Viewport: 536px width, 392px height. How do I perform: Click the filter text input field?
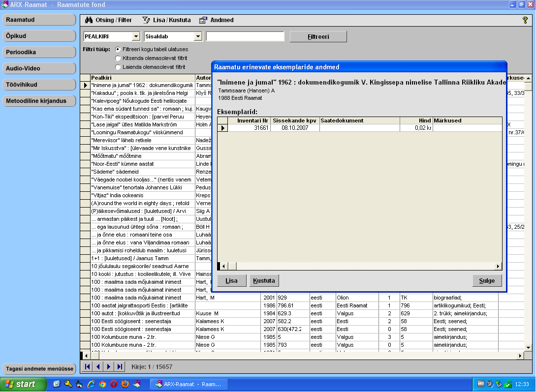click(x=245, y=36)
